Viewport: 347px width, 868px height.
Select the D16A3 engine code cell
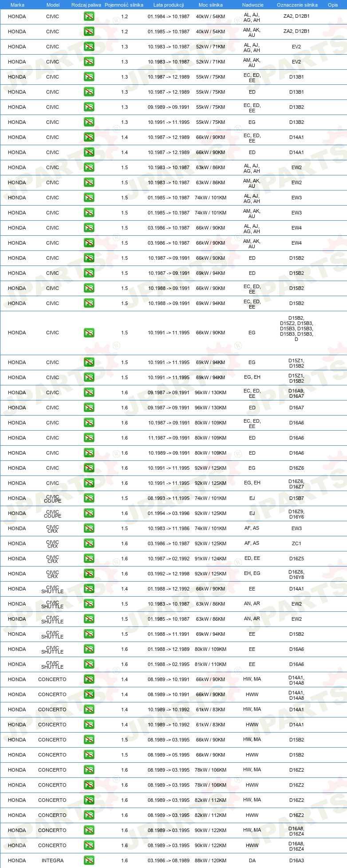(296, 860)
